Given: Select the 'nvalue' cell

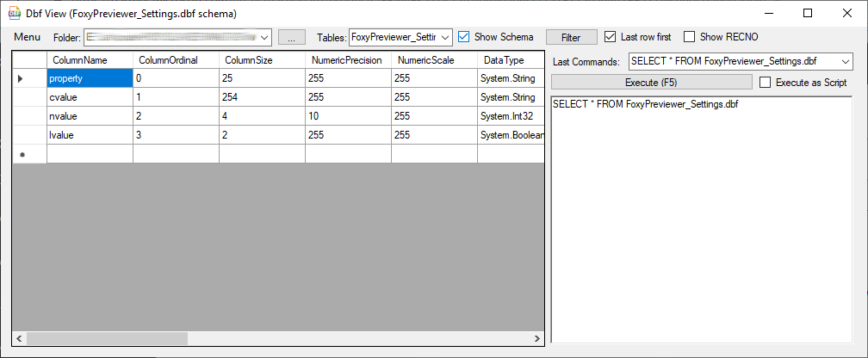Looking at the screenshot, I should (x=90, y=116).
